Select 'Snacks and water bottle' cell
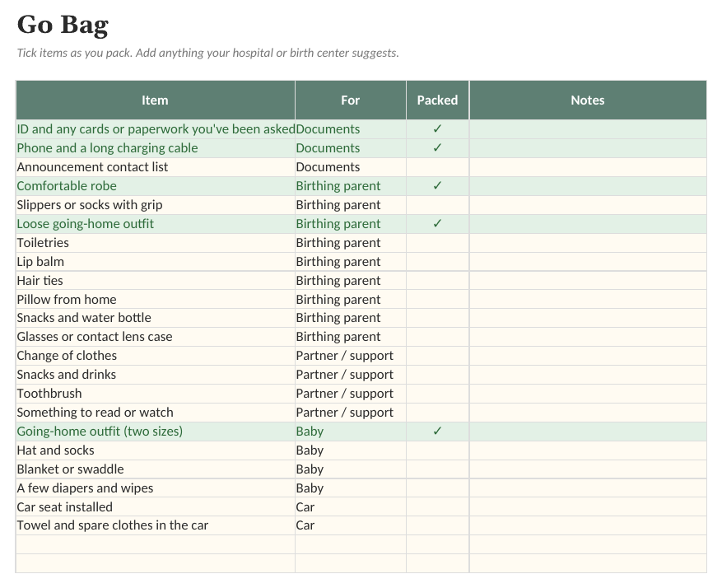This screenshot has height=588, width=722. 155,318
